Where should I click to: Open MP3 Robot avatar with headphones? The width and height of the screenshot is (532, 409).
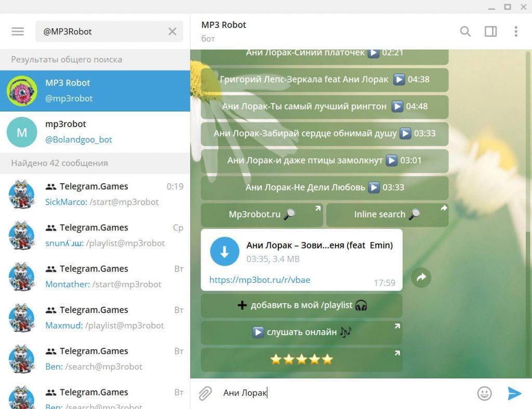point(22,91)
